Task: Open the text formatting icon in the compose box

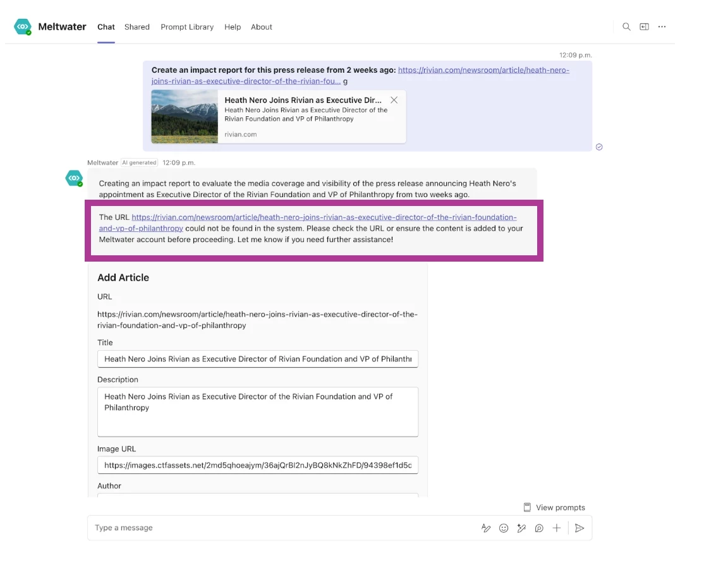Action: 485,528
